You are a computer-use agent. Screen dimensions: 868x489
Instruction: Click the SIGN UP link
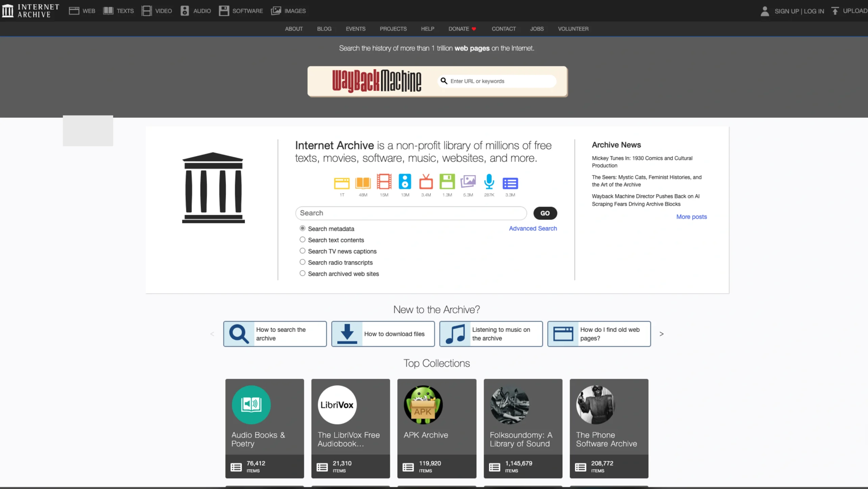[787, 11]
